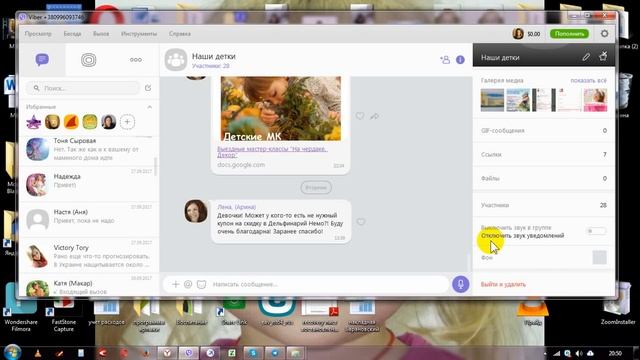Open the emoji smiley picker
This screenshot has height=360, width=640.
click(x=188, y=284)
